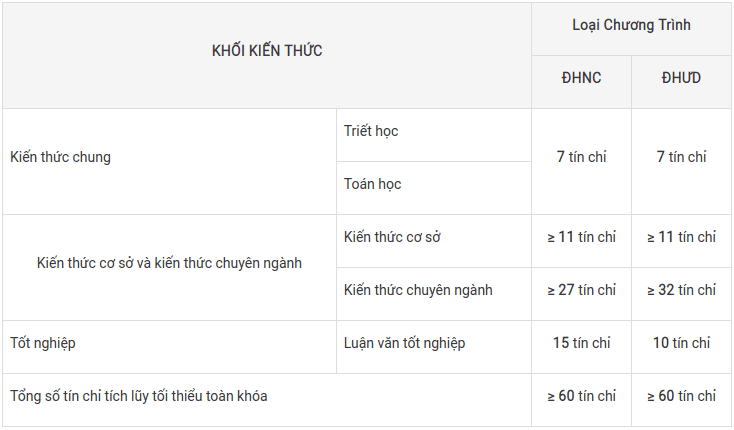Select the "Loại Chương Trình" header
This screenshot has height=430, width=734.
pyautogui.click(x=631, y=25)
